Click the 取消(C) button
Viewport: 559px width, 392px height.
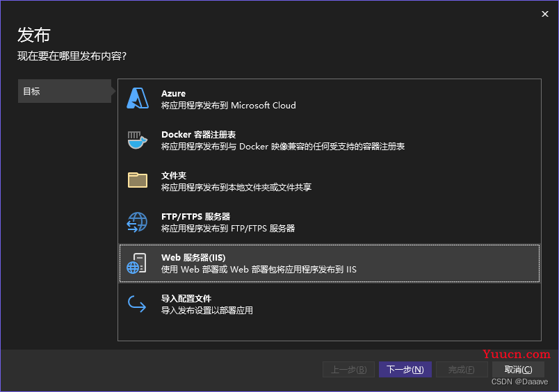[x=519, y=370]
